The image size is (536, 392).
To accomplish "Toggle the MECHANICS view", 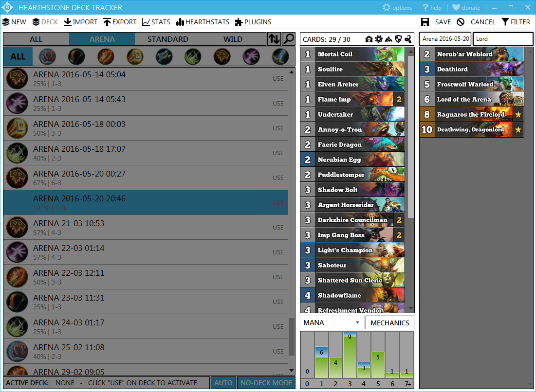I will pyautogui.click(x=389, y=322).
